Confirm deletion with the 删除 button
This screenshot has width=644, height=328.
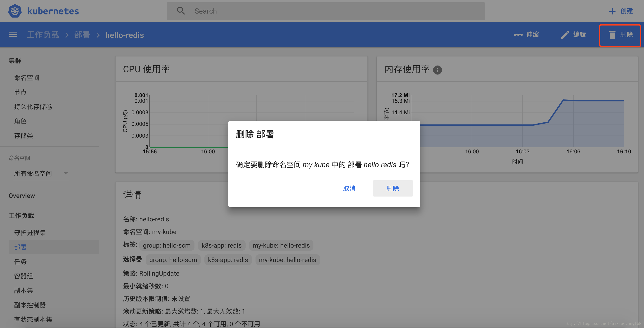coord(393,188)
